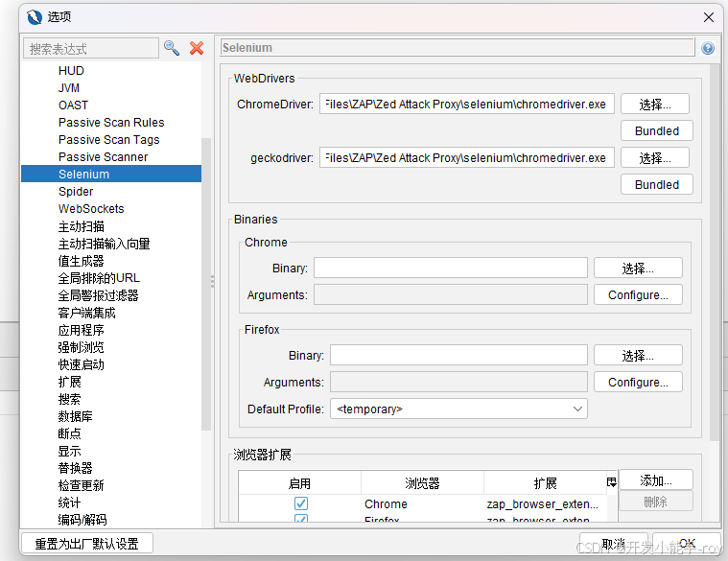Click the Chrome Binary field
This screenshot has width=728, height=561.
point(451,268)
